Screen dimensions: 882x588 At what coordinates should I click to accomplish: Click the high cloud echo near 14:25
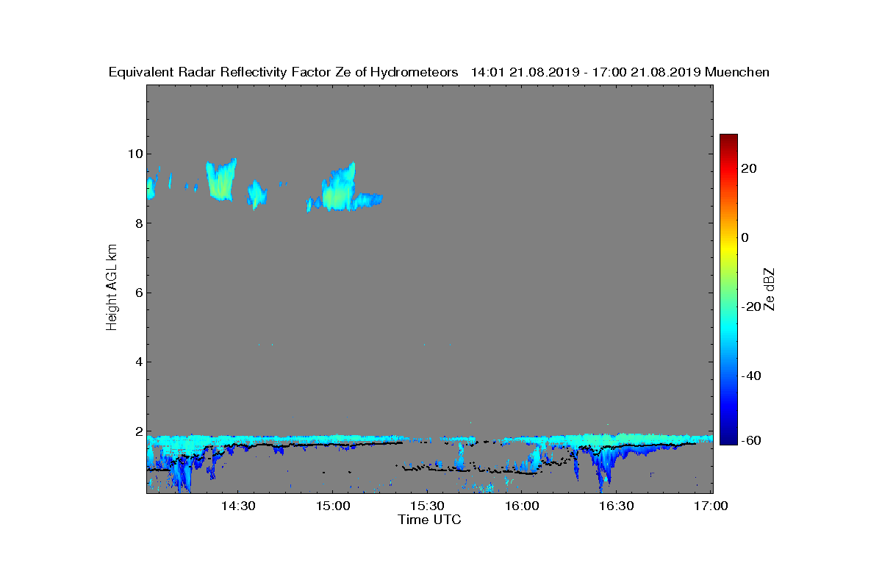click(220, 180)
